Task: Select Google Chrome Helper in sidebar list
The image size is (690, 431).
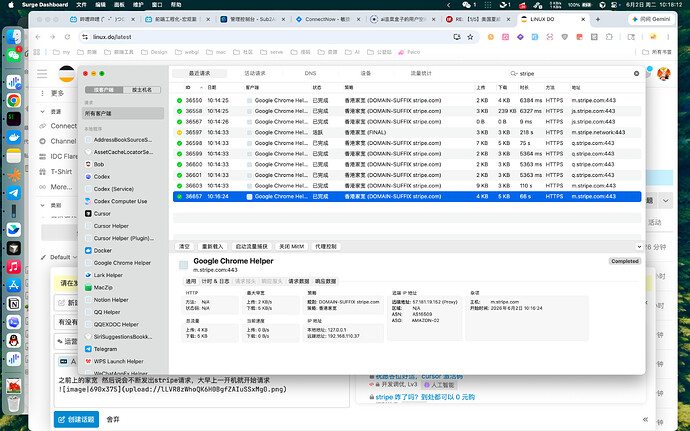Action: (x=122, y=263)
